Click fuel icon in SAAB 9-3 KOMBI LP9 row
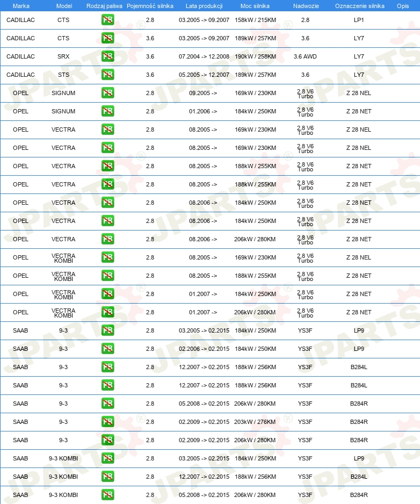This screenshot has height=504, width=420. pyautogui.click(x=107, y=458)
